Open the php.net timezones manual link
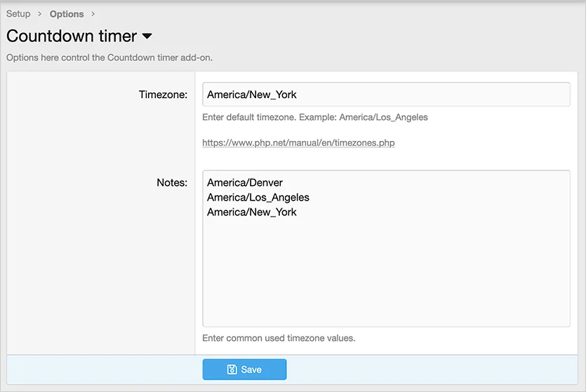 point(298,142)
